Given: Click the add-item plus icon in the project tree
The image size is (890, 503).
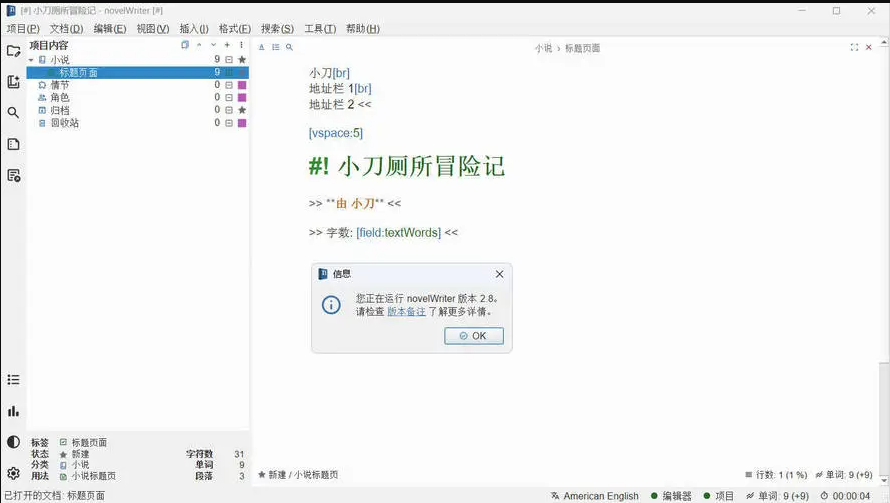Looking at the screenshot, I should pyautogui.click(x=227, y=45).
